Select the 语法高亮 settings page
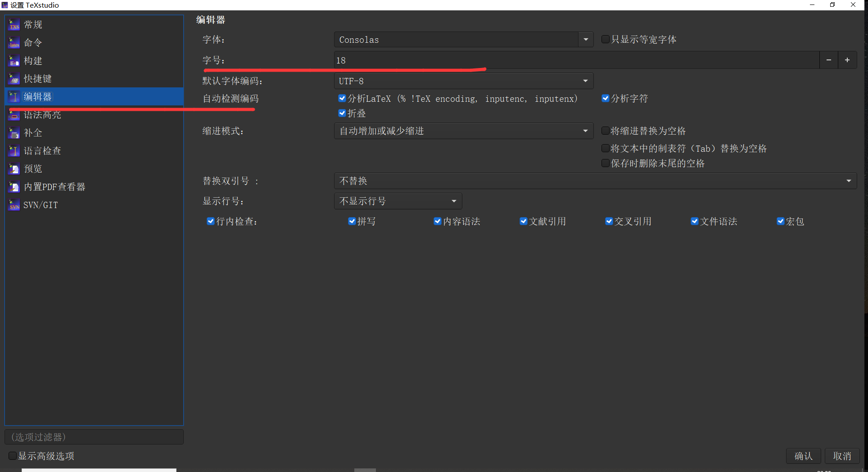 94,115
